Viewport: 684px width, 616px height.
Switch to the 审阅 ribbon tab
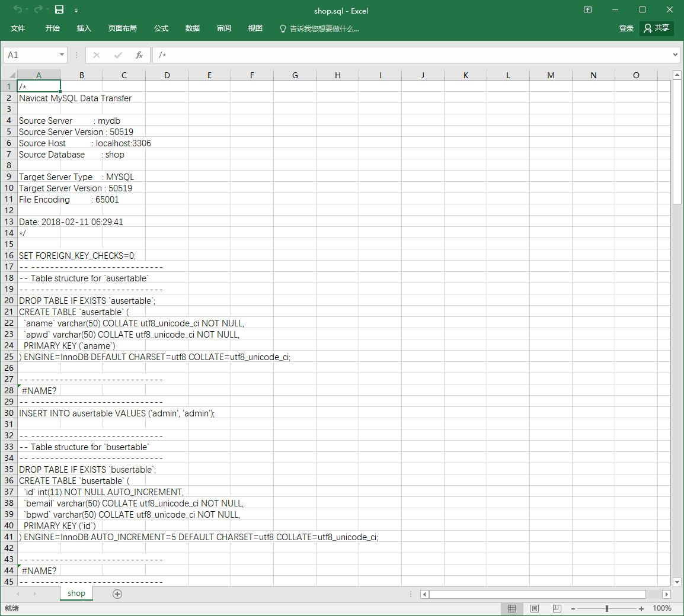(x=224, y=28)
